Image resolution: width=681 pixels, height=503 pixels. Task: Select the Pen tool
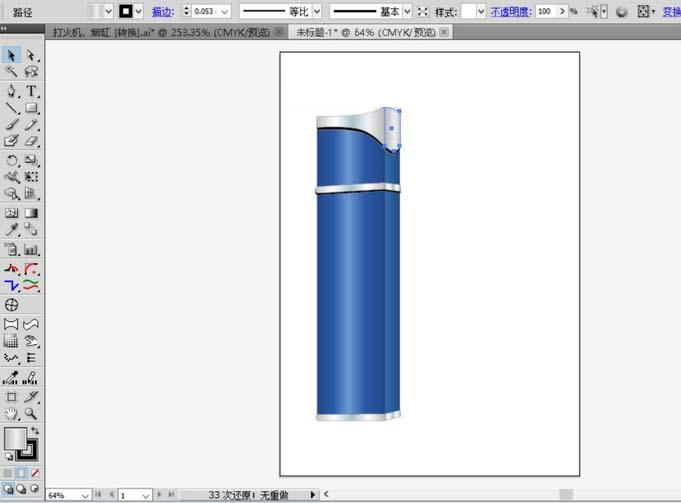click(12, 91)
